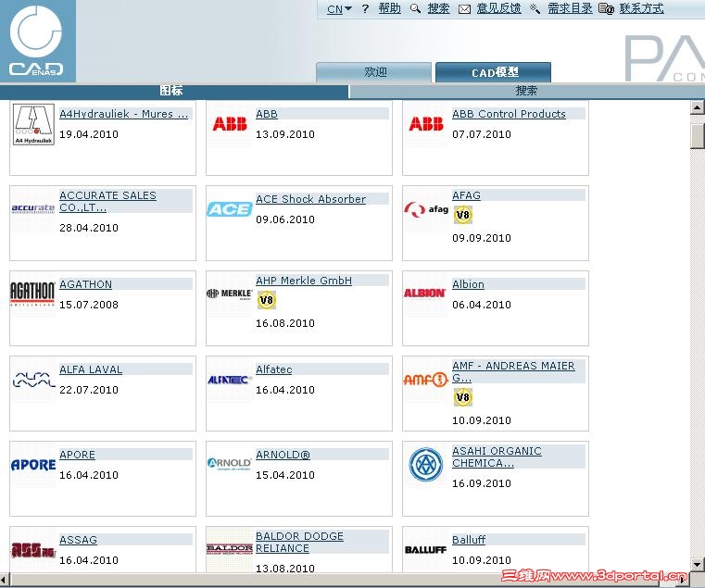Open ACE Shock Absorber catalog link

click(x=310, y=199)
